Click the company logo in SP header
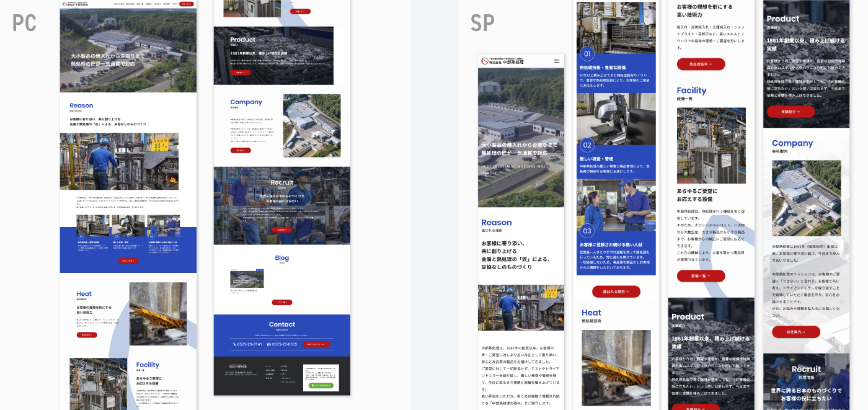868x410 pixels. 503,61
